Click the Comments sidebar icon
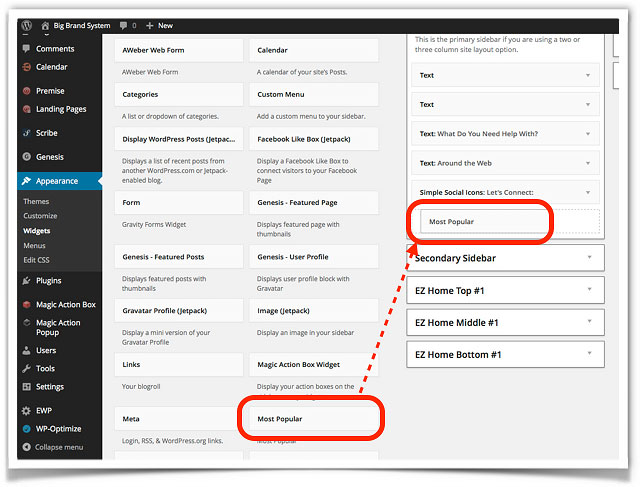 click(27, 49)
